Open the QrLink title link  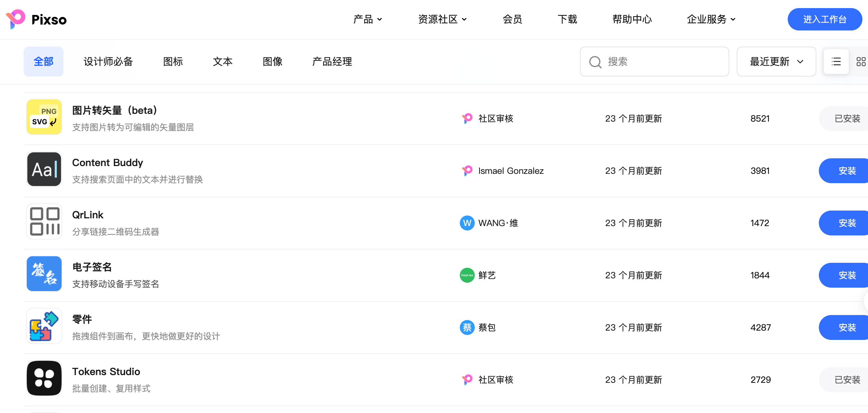[88, 215]
